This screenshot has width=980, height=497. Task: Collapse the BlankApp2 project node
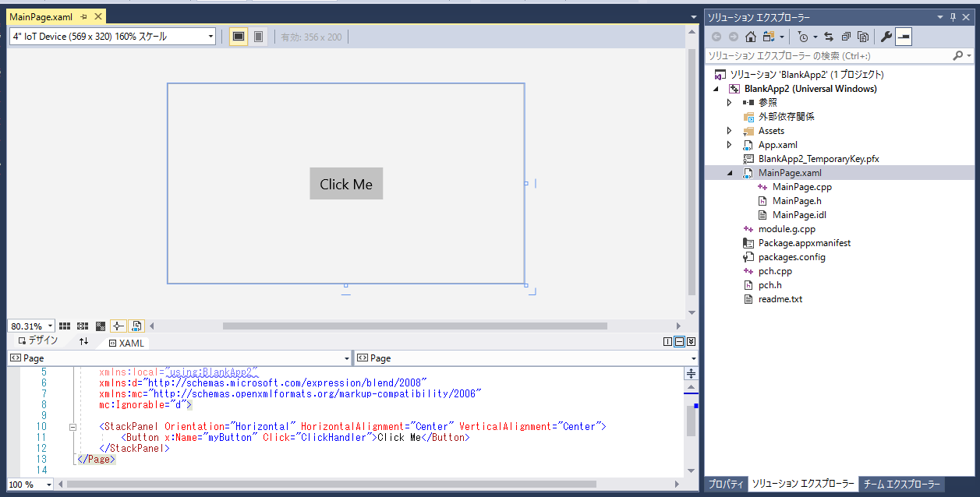tap(716, 88)
